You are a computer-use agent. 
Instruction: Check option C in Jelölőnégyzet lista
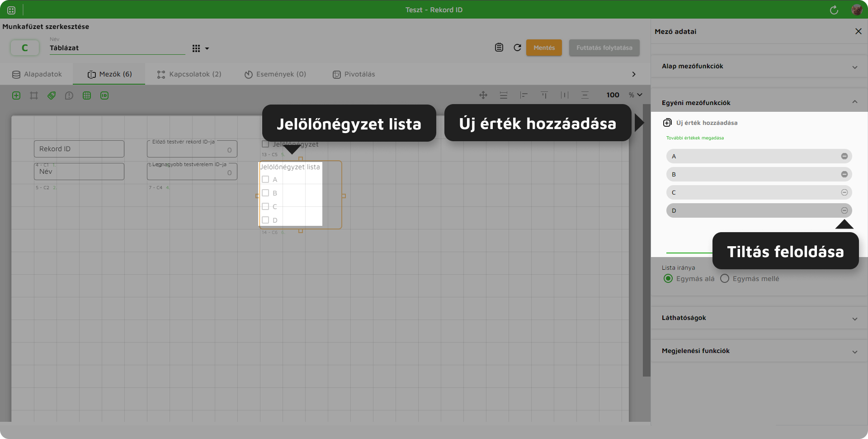(x=265, y=207)
